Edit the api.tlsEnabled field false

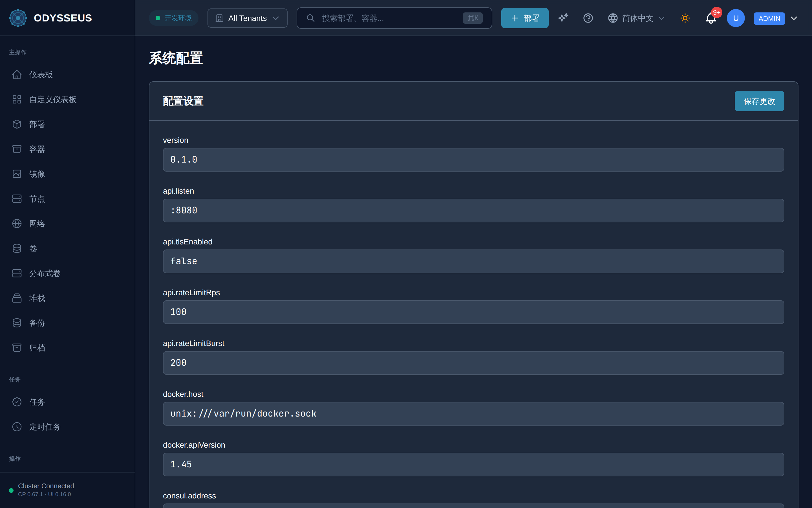click(473, 261)
